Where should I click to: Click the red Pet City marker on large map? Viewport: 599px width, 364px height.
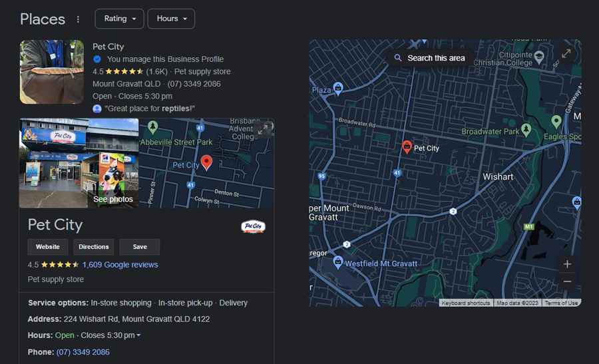pyautogui.click(x=407, y=146)
